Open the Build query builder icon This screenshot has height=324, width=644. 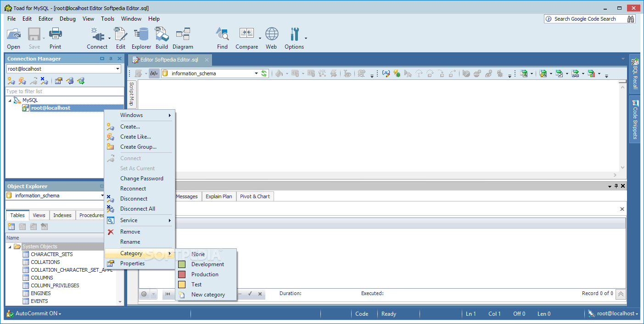point(162,34)
